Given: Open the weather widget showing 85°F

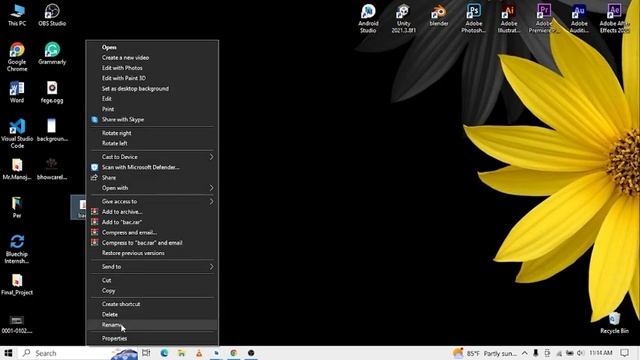Looking at the screenshot, I should tap(485, 353).
